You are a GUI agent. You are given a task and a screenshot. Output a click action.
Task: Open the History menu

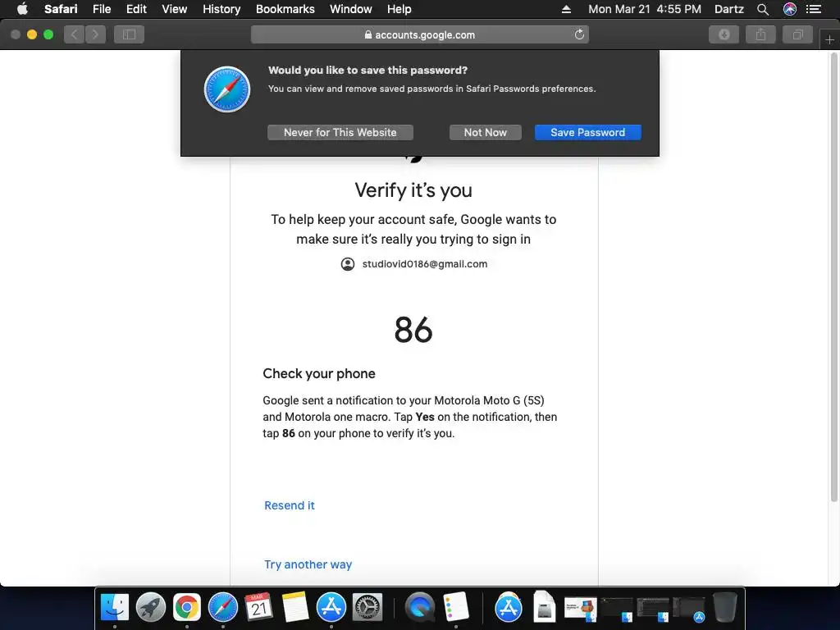[x=221, y=9]
